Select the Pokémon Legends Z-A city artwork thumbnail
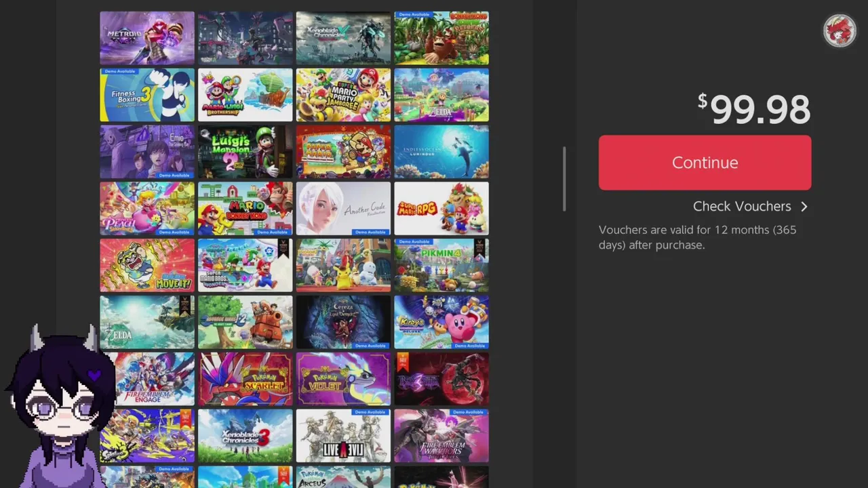The height and width of the screenshot is (488, 868). pyautogui.click(x=245, y=38)
